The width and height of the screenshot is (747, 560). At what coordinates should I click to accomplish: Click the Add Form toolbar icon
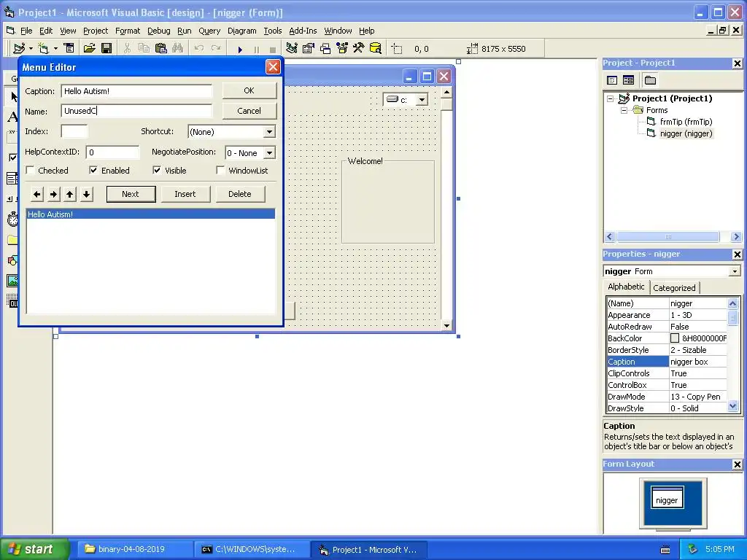43,49
